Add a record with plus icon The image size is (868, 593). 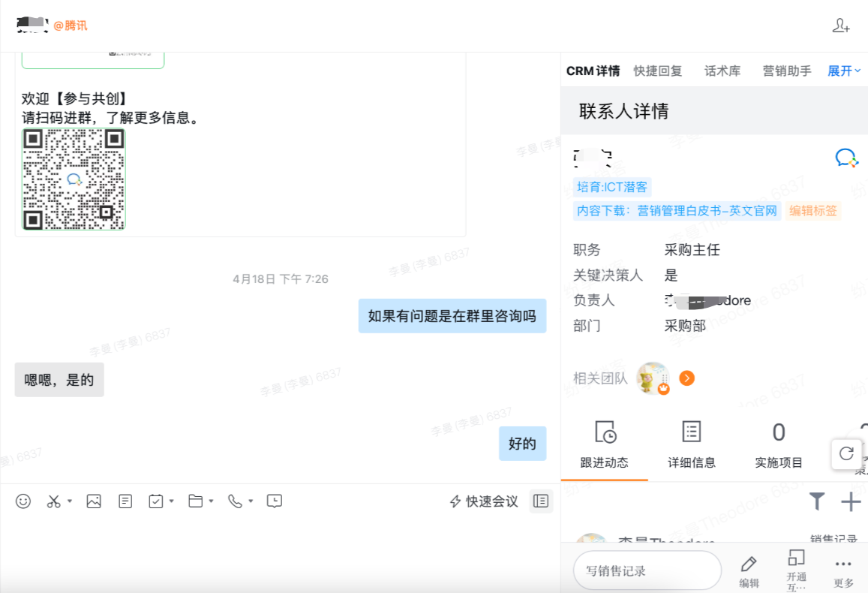click(x=851, y=502)
